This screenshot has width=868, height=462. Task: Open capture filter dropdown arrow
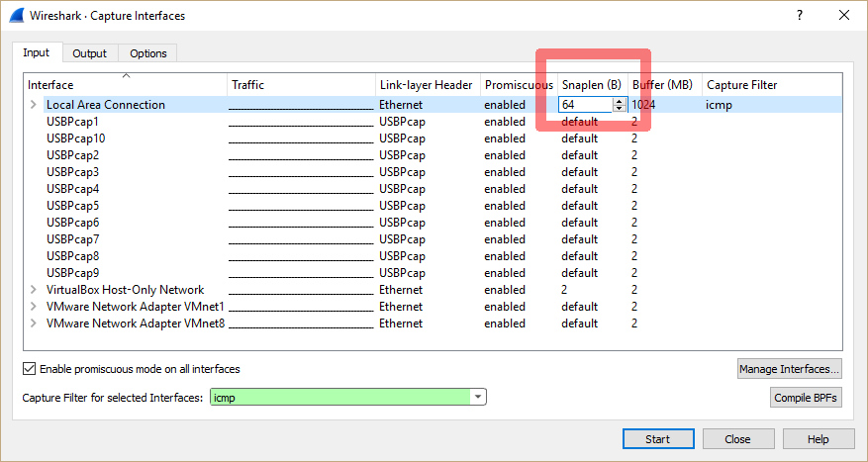coord(478,398)
